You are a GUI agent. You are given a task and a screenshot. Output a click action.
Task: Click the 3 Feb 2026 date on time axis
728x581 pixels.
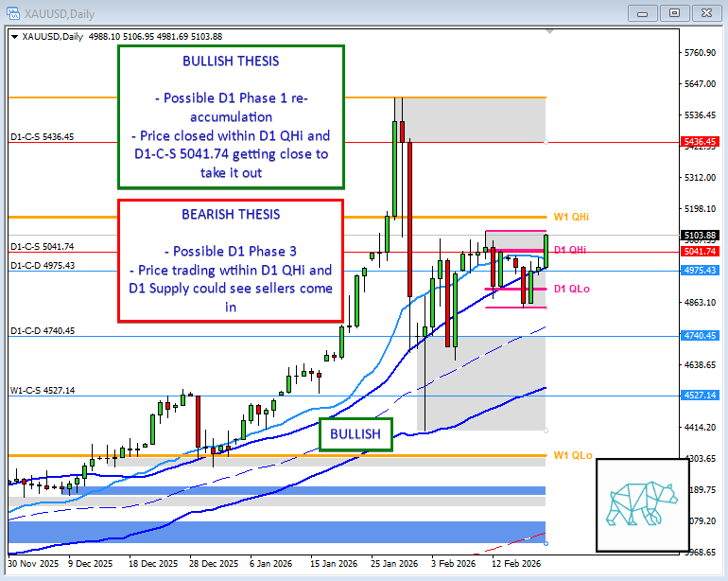click(x=452, y=563)
